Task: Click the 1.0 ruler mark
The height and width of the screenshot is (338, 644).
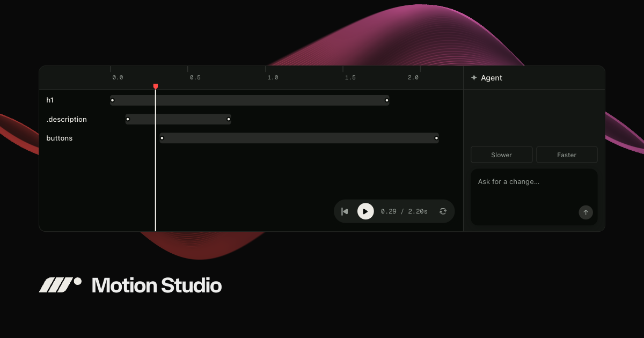Action: point(273,77)
